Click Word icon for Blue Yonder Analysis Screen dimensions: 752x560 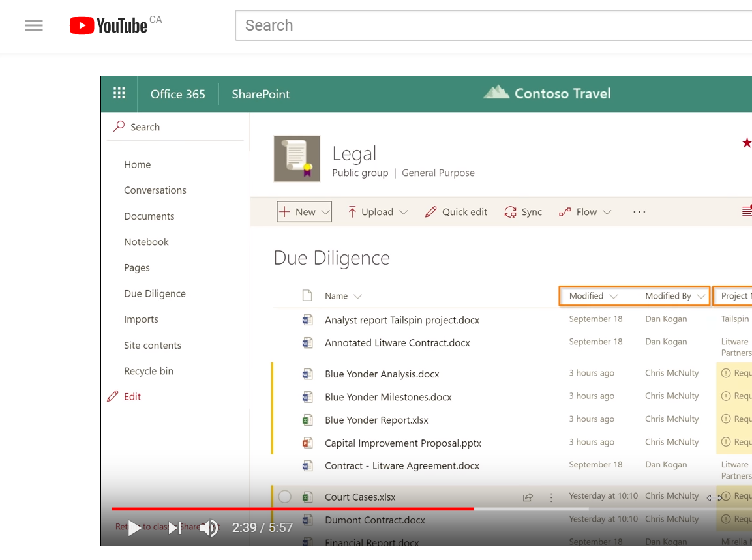pos(307,374)
